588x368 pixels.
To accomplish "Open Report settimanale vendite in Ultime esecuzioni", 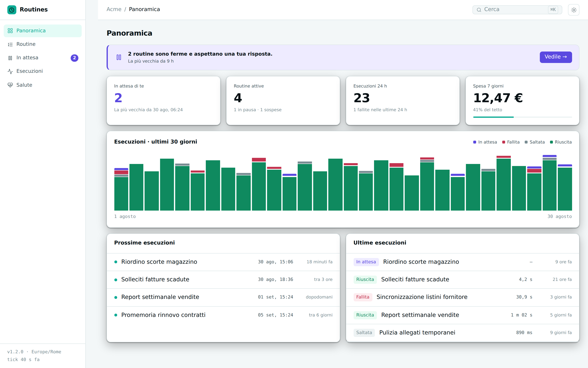I will click(463, 315).
